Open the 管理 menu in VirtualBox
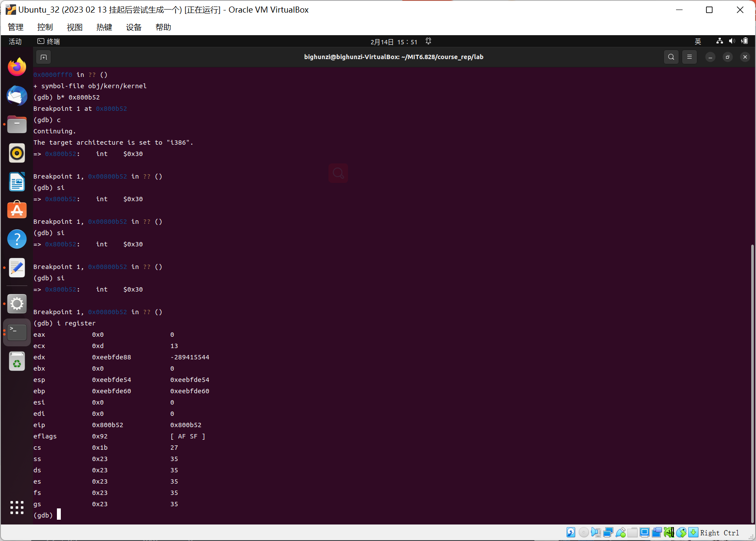The width and height of the screenshot is (756, 541). pos(16,27)
